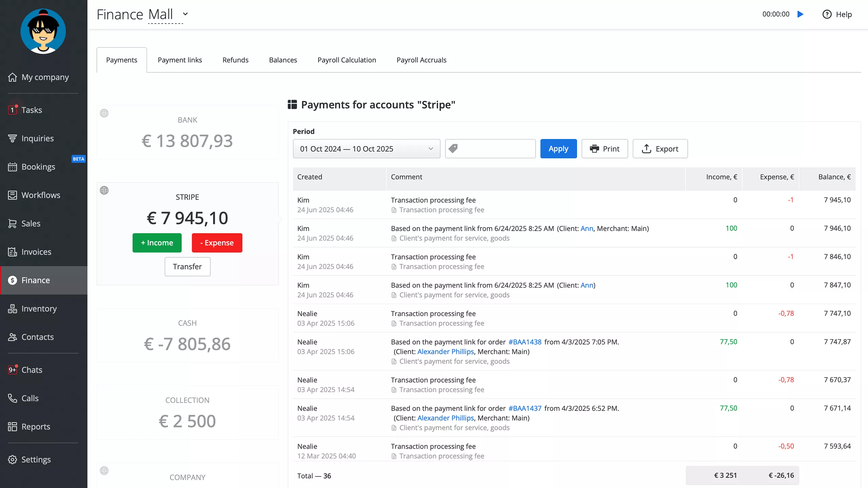Open Tasks in the sidebar
This screenshot has height=488, width=868.
pos(32,110)
